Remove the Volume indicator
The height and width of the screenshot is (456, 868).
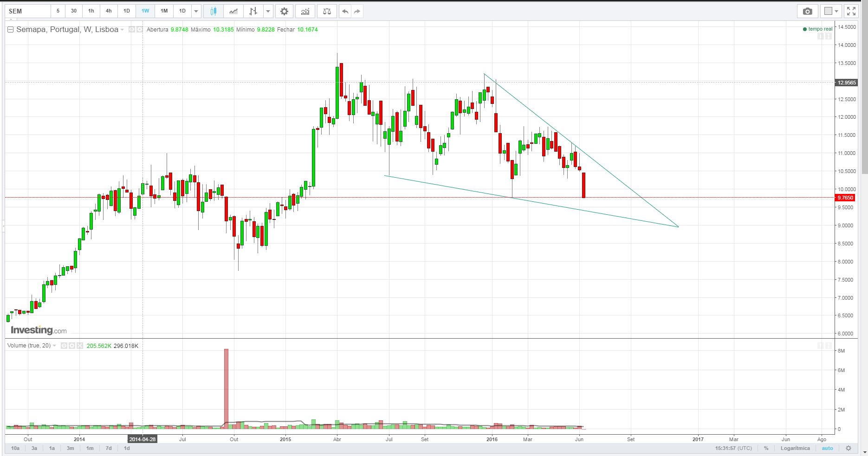(x=80, y=346)
